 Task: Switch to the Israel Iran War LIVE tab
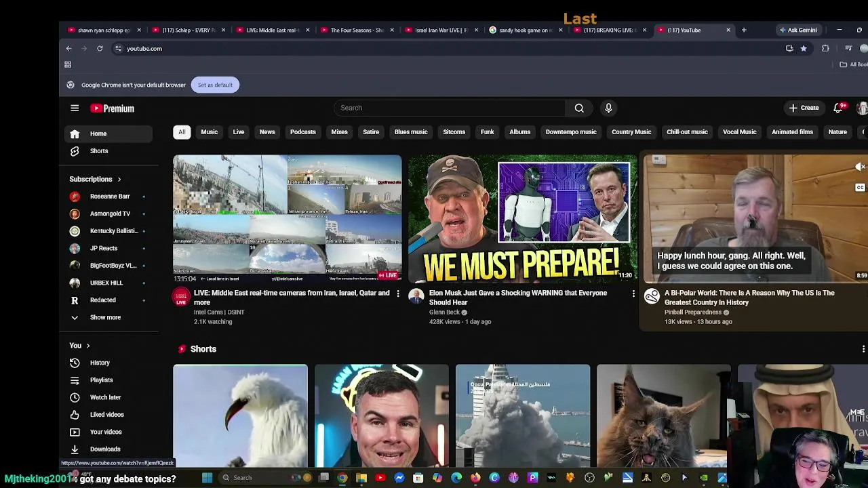[441, 30]
